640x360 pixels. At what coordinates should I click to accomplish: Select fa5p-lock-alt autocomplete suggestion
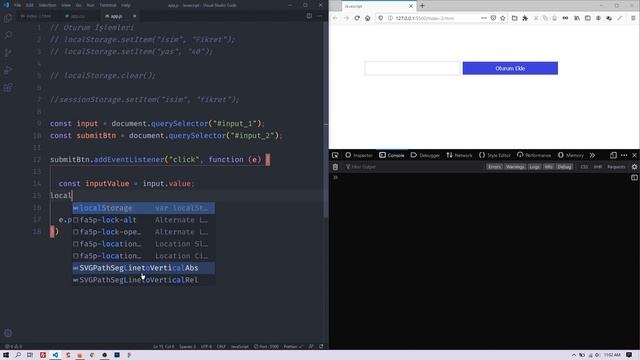(x=144, y=220)
